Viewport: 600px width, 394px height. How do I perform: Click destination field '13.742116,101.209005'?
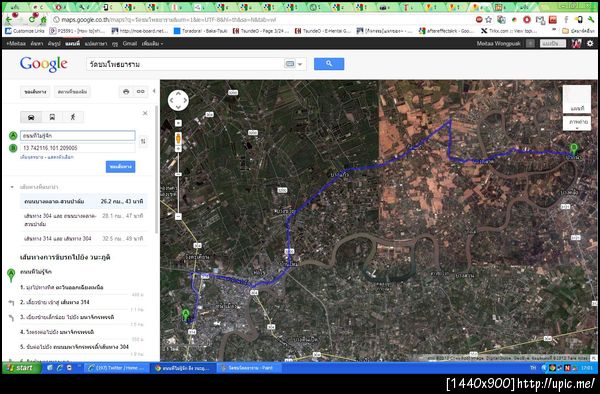pyautogui.click(x=78, y=148)
